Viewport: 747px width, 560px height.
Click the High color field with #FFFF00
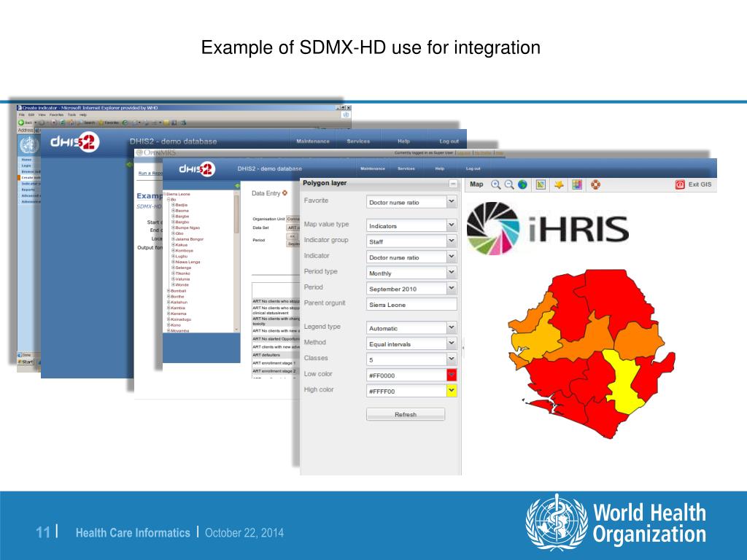coord(406,391)
